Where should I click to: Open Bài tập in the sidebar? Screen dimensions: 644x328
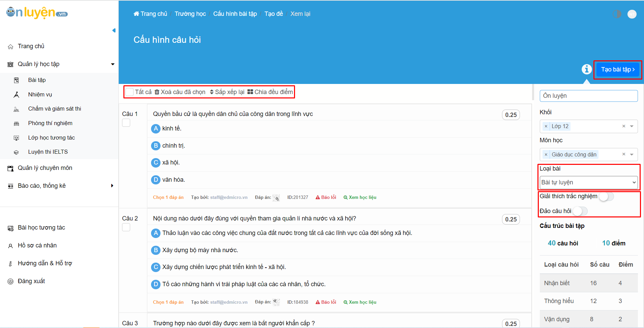pos(37,80)
